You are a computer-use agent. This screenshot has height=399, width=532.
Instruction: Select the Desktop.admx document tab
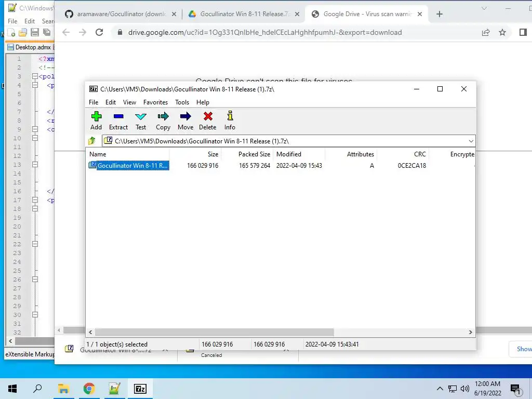click(x=30, y=47)
